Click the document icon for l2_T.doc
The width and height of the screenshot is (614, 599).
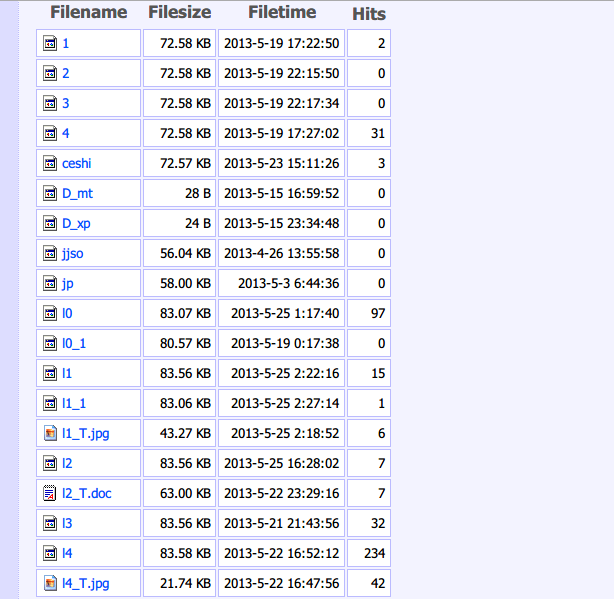tap(50, 493)
